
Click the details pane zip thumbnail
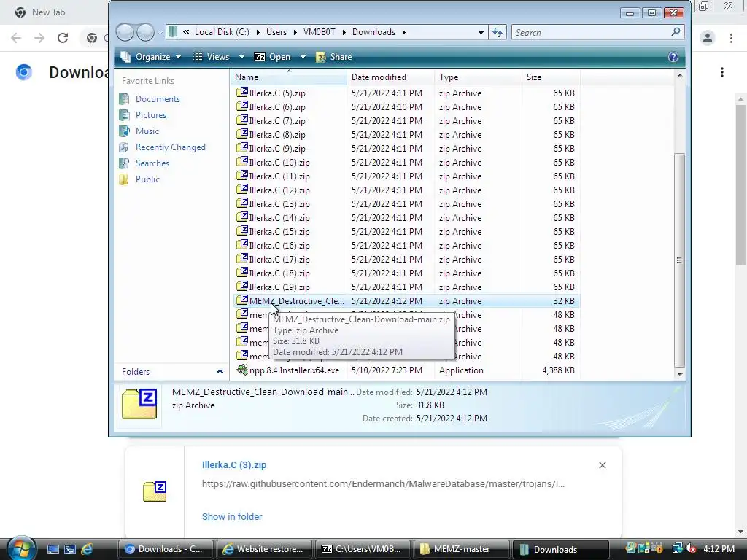pos(139,404)
